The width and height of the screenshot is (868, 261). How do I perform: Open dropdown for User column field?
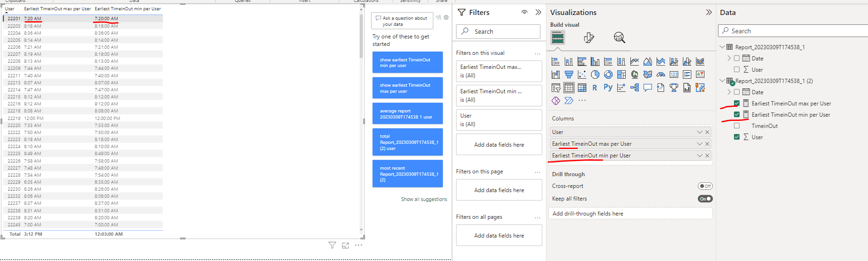tap(700, 132)
